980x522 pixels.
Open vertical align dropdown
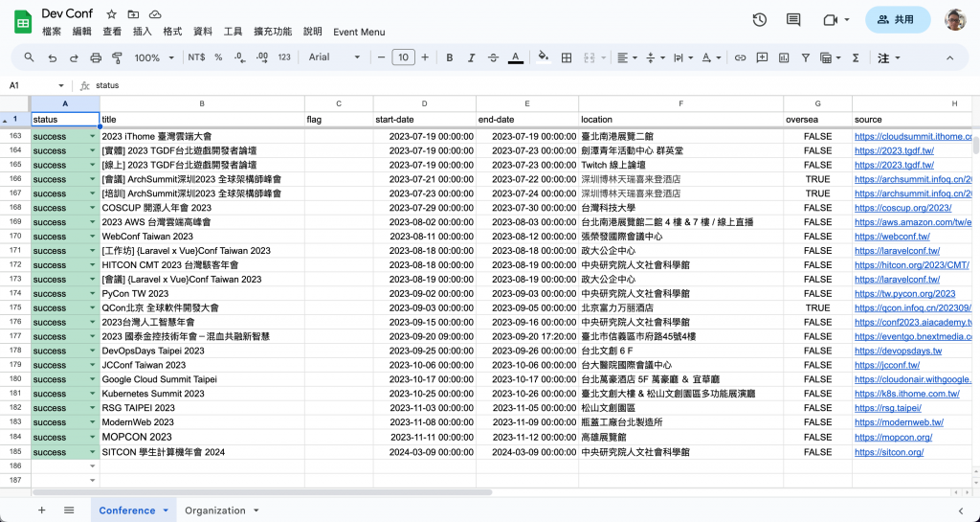pyautogui.click(x=655, y=57)
